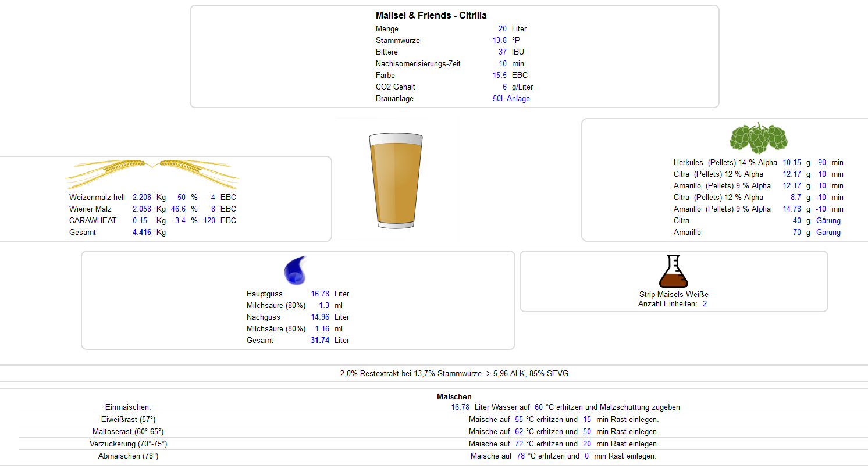868x472 pixels.
Task: Select Herkules hop amount 10.15 g
Action: (x=792, y=163)
